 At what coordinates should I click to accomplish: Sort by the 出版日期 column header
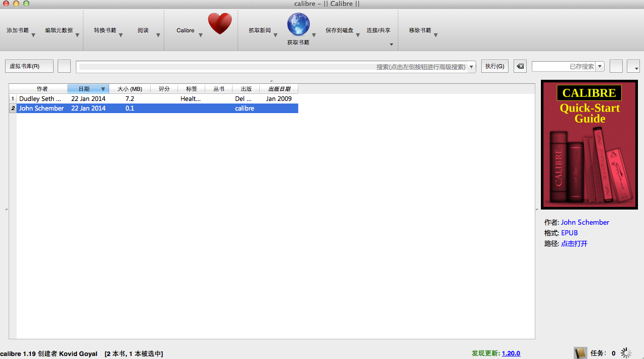[279, 89]
